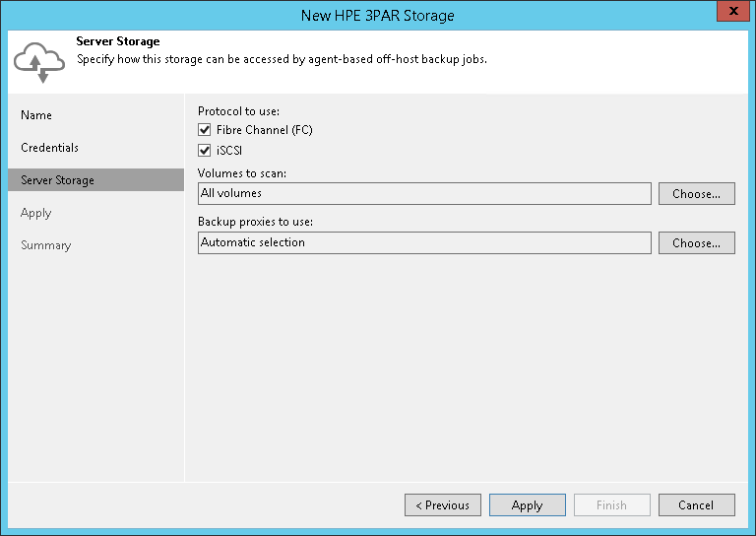Choose backup proxies to use

696,242
